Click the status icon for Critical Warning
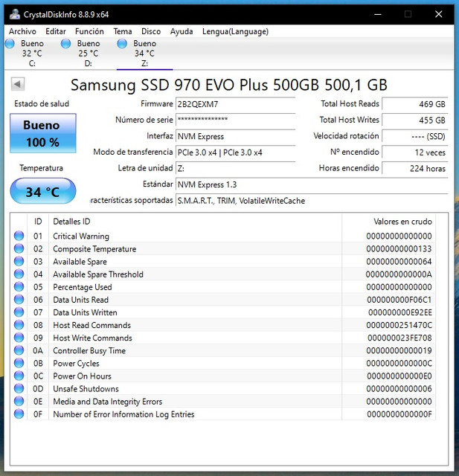 (19, 236)
